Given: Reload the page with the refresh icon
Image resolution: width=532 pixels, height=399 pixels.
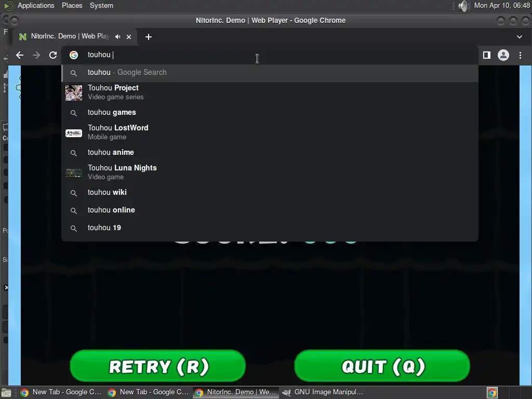Looking at the screenshot, I should [x=53, y=55].
